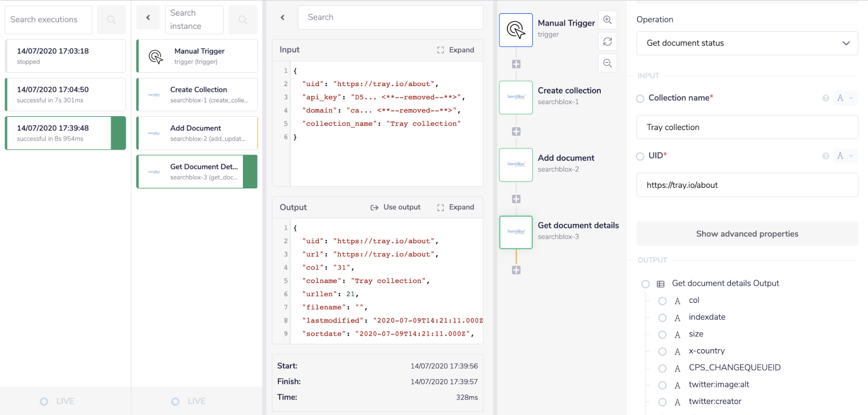868x415 pixels.
Task: Select the Manual Trigger node icon on canvas
Action: (516, 30)
